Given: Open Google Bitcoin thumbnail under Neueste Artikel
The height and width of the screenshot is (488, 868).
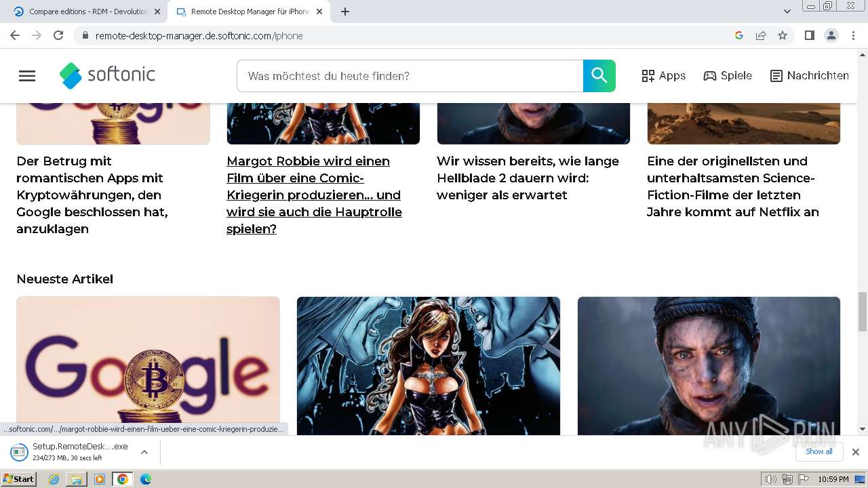Looking at the screenshot, I should click(148, 365).
